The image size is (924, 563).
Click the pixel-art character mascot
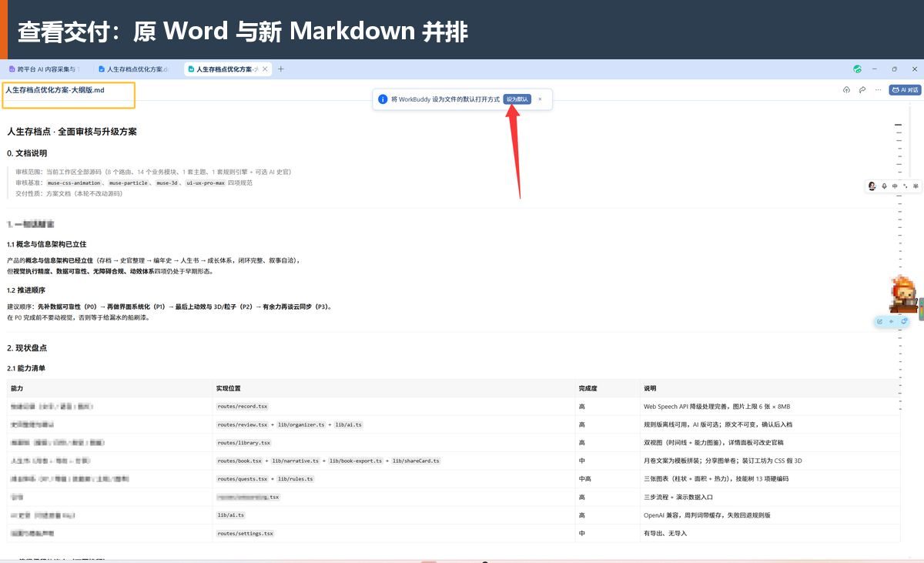point(903,293)
